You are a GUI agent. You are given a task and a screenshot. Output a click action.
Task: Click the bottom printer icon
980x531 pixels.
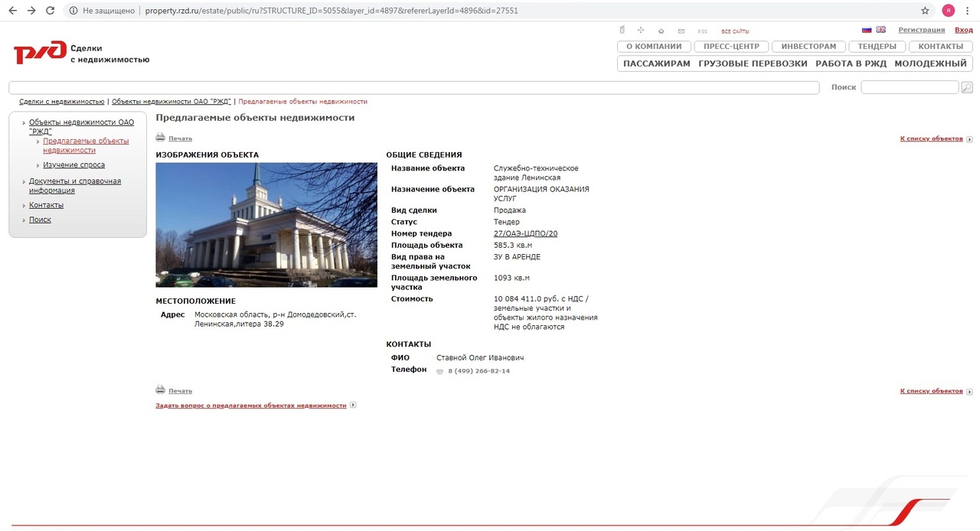[160, 389]
